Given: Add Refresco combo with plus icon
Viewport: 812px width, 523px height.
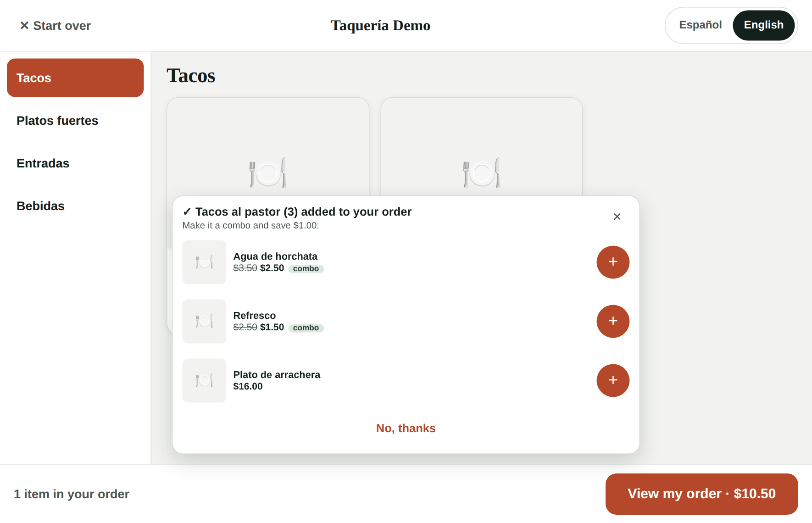Looking at the screenshot, I should 613,321.
